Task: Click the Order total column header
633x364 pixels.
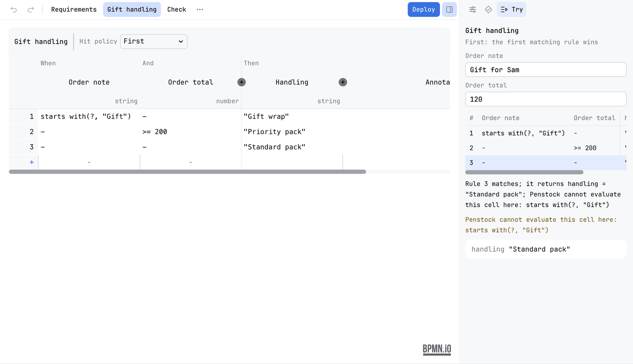Action: click(x=191, y=82)
